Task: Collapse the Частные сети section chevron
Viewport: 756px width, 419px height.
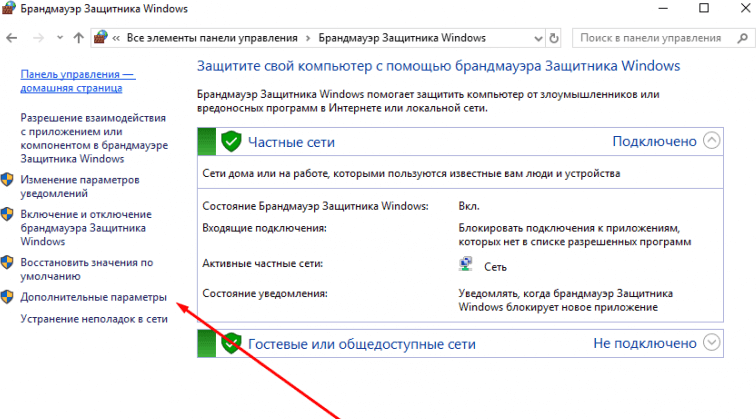Action: click(711, 141)
